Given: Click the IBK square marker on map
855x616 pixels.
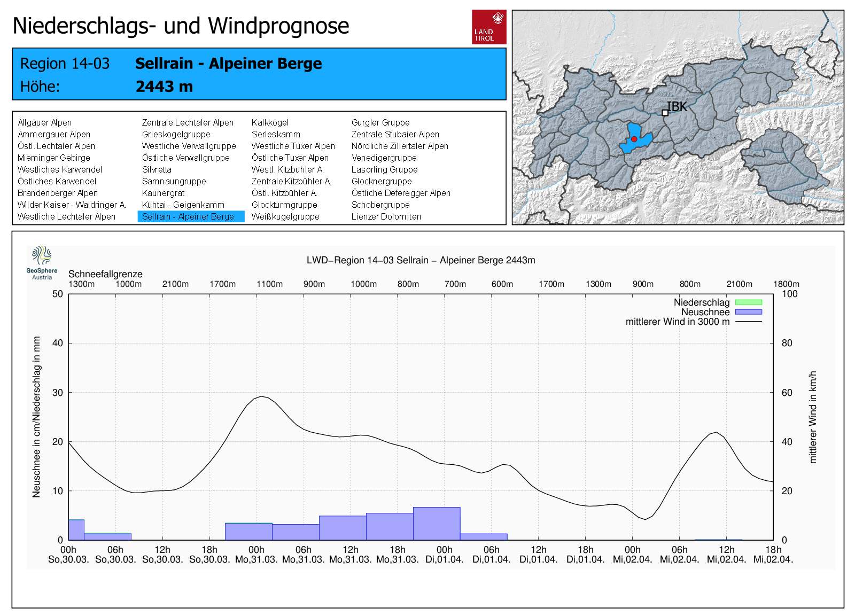Looking at the screenshot, I should [665, 113].
